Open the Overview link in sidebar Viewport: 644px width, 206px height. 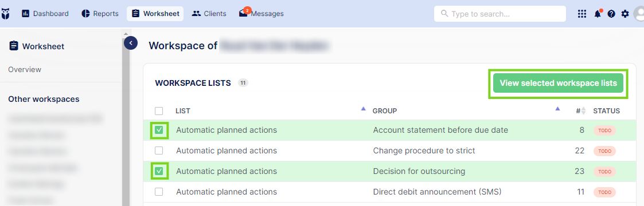click(x=25, y=70)
